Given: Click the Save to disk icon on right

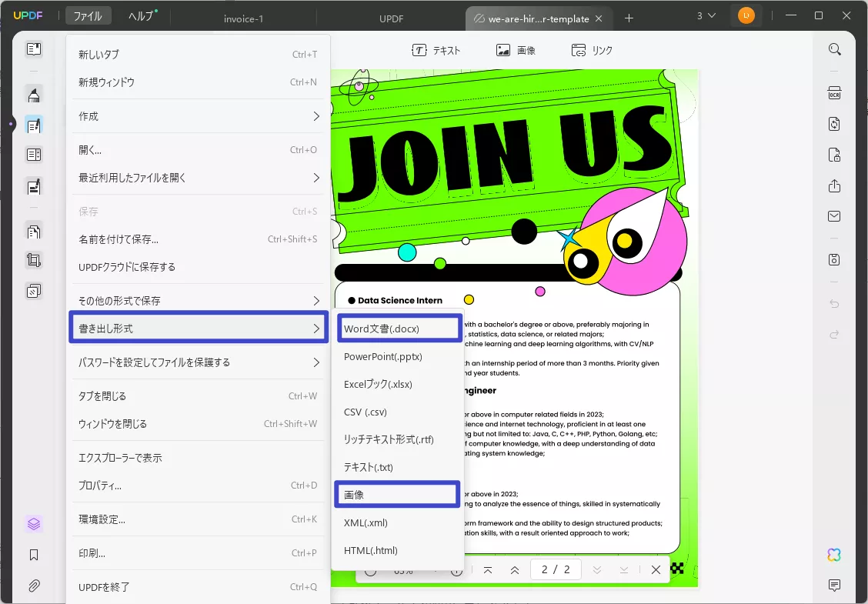Looking at the screenshot, I should 834,259.
